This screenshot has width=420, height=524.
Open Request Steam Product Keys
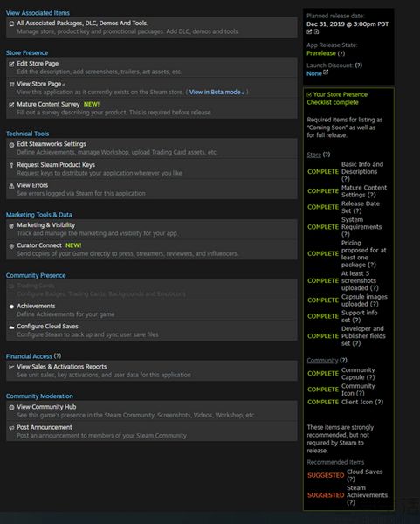pos(56,165)
